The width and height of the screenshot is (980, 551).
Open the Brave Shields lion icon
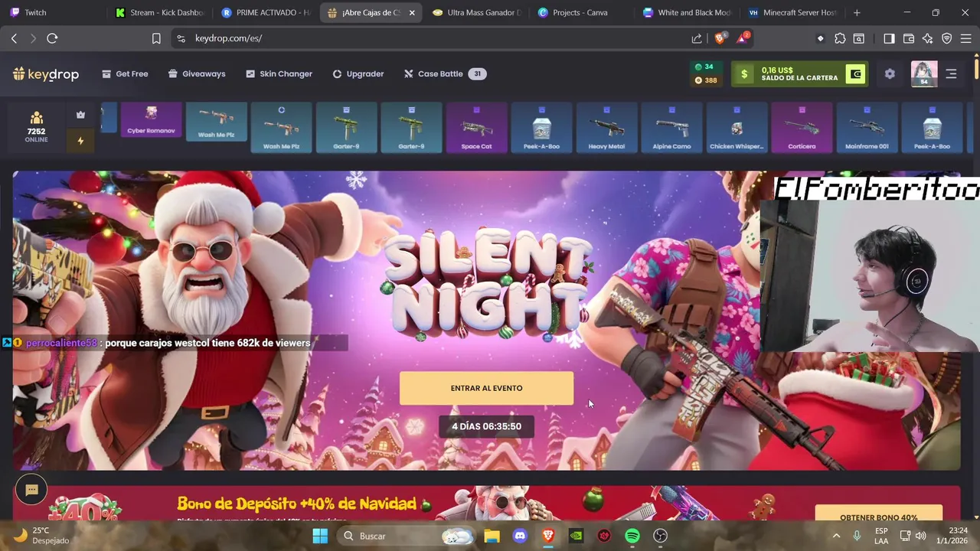pos(720,38)
